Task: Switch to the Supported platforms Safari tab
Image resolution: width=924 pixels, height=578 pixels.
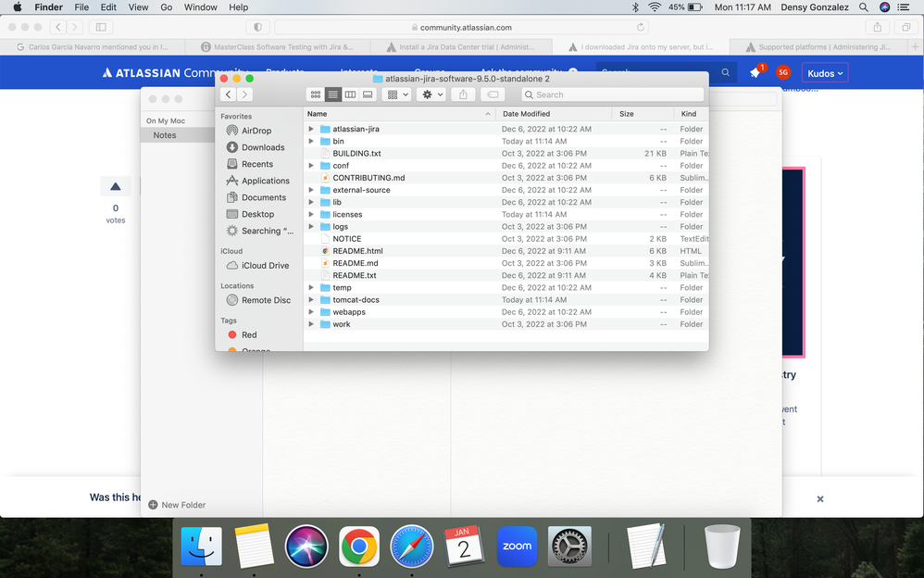Action: pyautogui.click(x=819, y=47)
